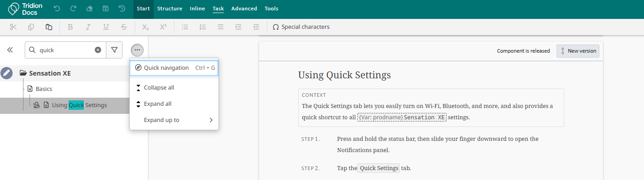Clear the search text with X icon

click(98, 50)
